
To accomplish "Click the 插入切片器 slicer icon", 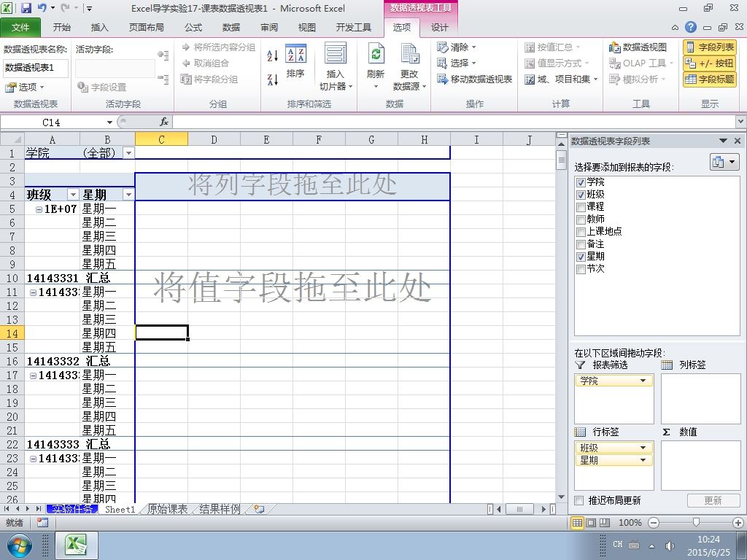I will click(336, 66).
